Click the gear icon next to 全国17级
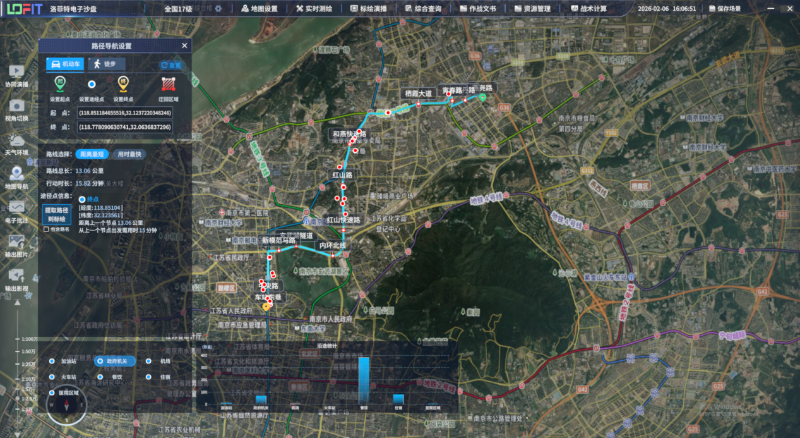 point(219,9)
